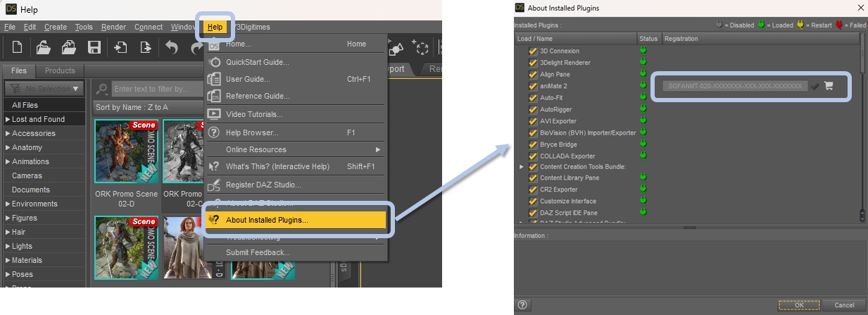
Task: Click the Save floppy disk icon
Action: click(94, 48)
